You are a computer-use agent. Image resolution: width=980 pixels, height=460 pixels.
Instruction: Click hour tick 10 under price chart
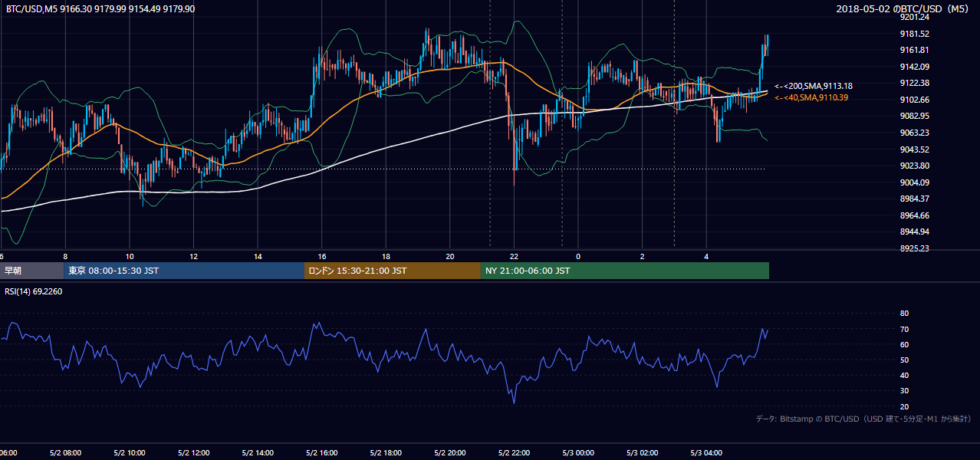pos(130,256)
